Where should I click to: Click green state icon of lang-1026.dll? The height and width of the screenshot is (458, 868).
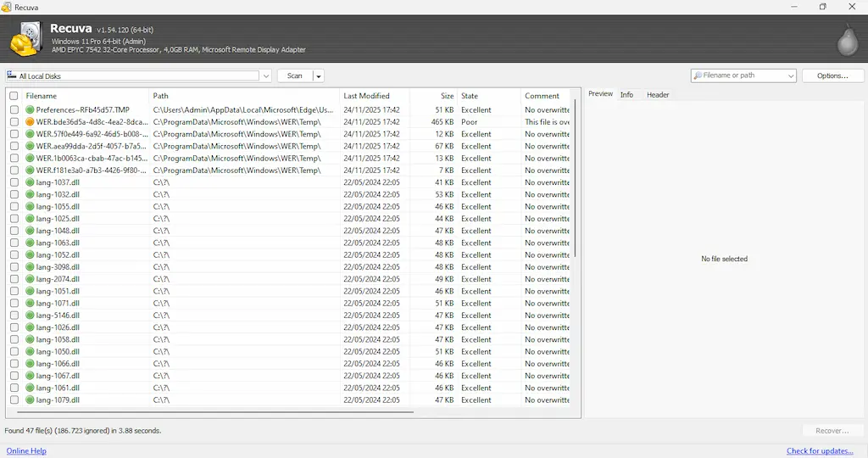coord(30,327)
